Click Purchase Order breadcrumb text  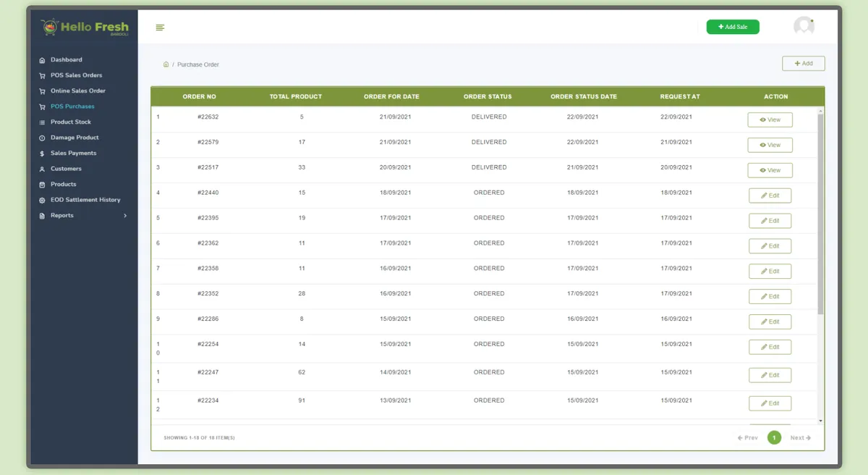point(198,64)
